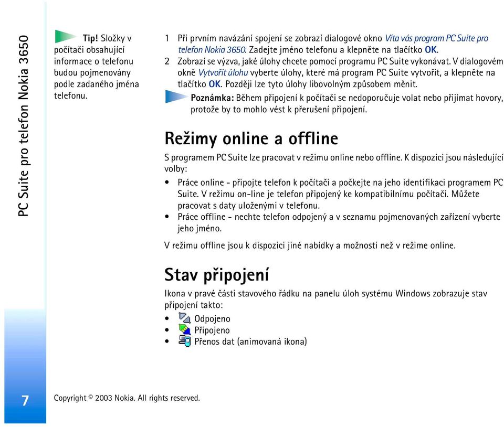Click the text jeho jméno.
This screenshot has height=427, width=504.
click(x=199, y=229)
